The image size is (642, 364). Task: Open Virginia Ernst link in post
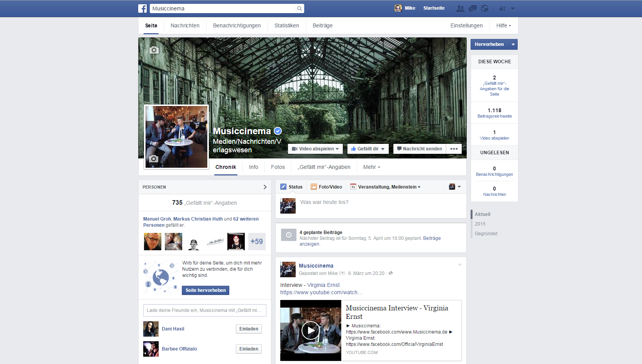324,285
